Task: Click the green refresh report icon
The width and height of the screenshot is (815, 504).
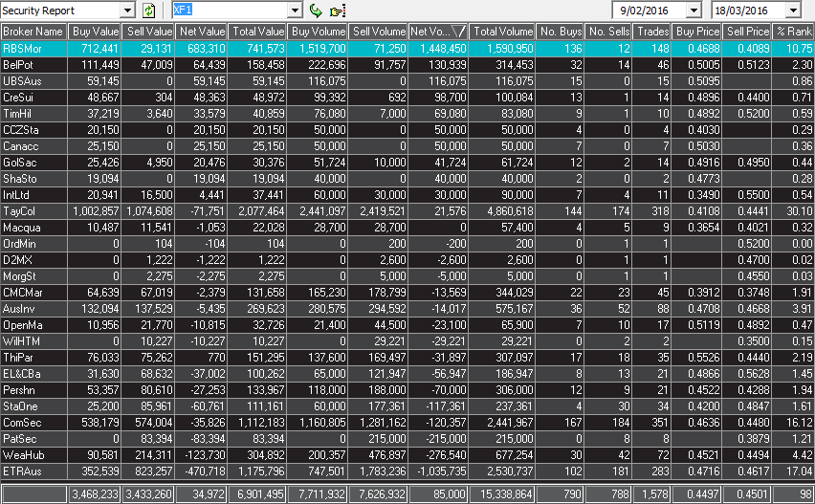Action: coord(148,11)
